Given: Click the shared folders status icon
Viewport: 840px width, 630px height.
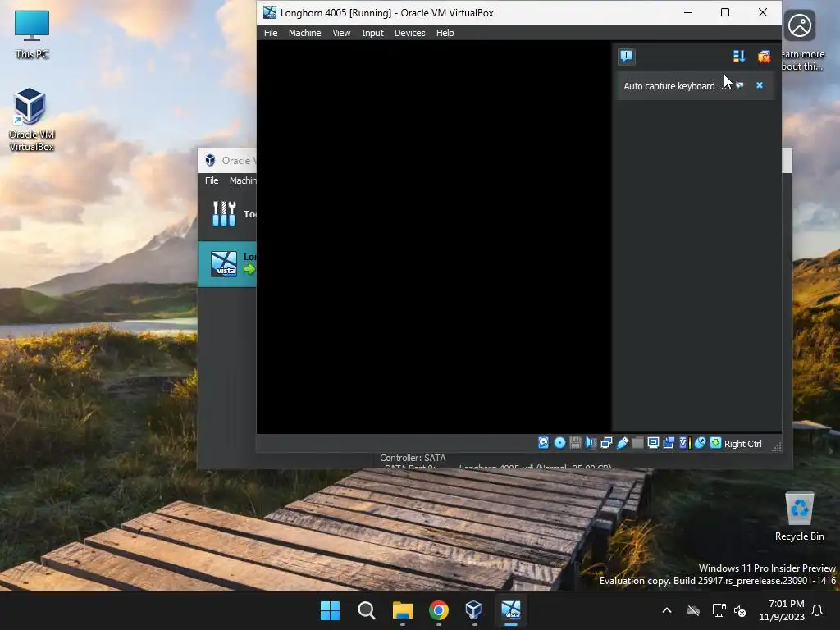Looking at the screenshot, I should [x=637, y=442].
